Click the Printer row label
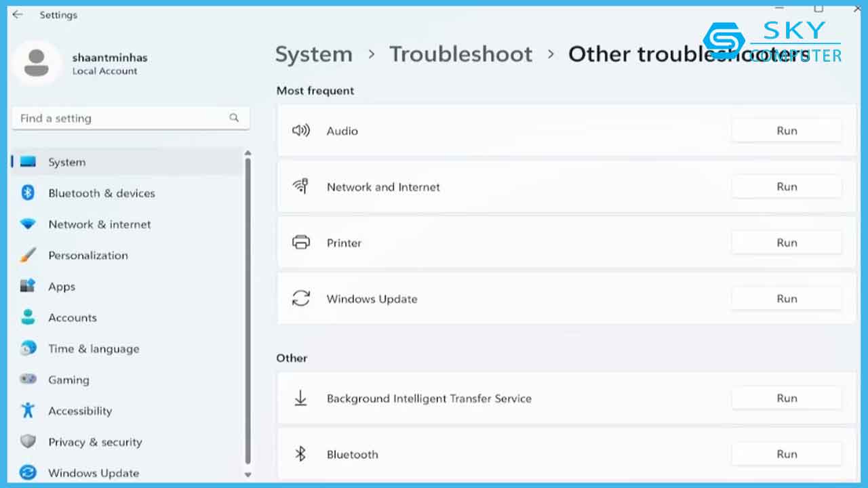 (x=344, y=243)
